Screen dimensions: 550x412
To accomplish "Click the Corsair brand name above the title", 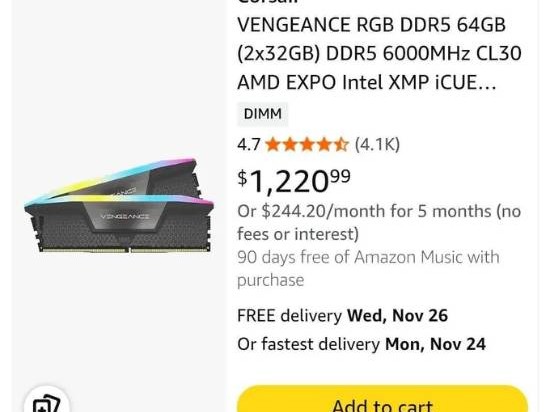I will pos(268,2).
